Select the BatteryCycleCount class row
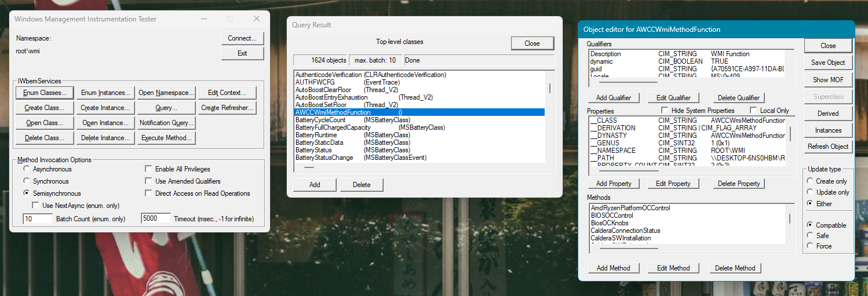The image size is (868, 296). pos(420,120)
